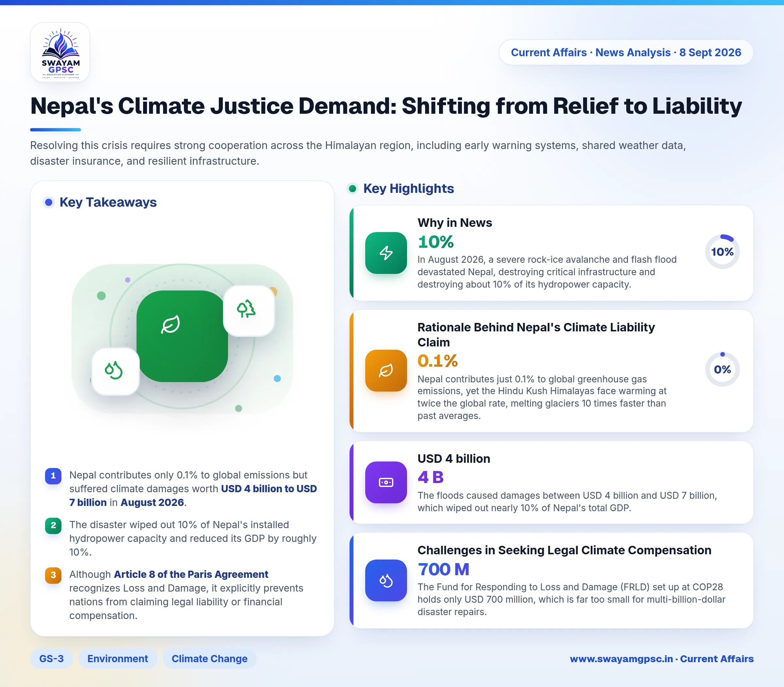Click the blue underline bar under title

pos(56,129)
